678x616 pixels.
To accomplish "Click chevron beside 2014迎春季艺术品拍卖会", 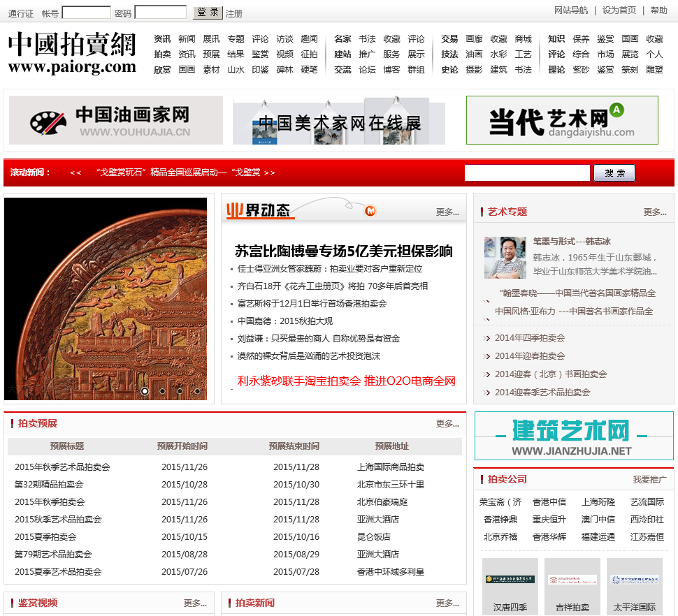I will [x=487, y=393].
